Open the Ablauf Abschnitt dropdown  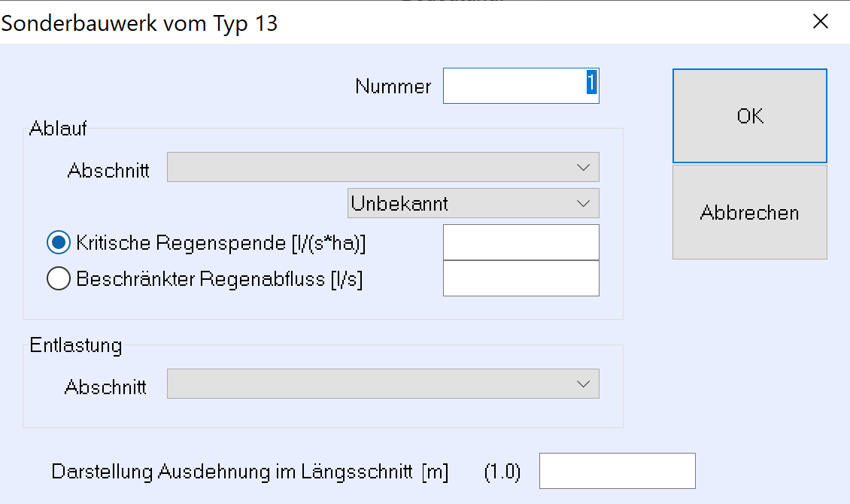point(383,167)
